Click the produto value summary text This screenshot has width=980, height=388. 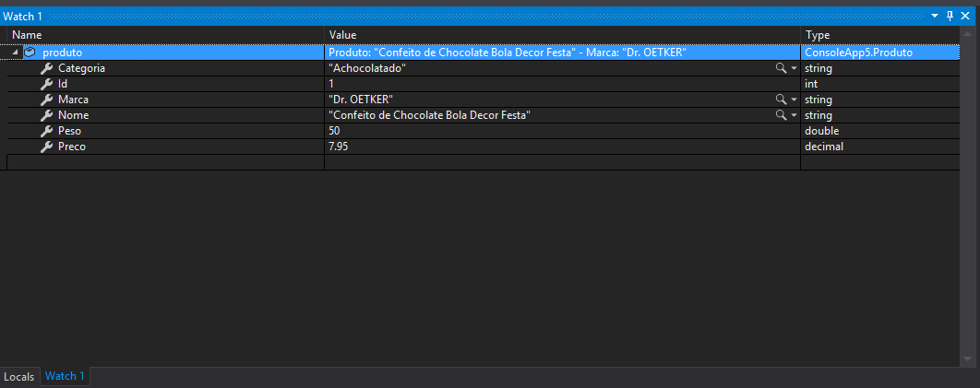point(508,53)
